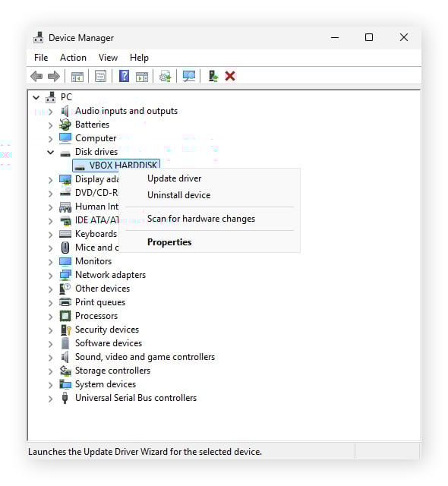Maximize the Device Manager window
Screen dimensions: 448x486
[369, 37]
